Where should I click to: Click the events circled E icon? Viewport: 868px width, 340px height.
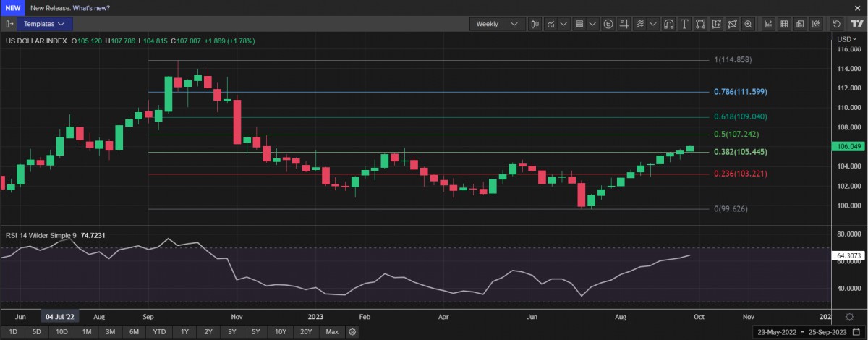click(608, 24)
